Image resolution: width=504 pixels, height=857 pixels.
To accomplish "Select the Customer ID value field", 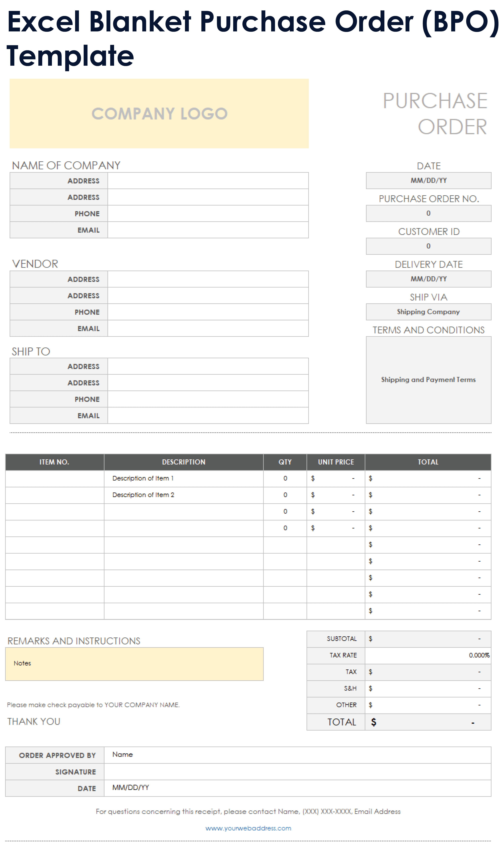I will tap(429, 246).
